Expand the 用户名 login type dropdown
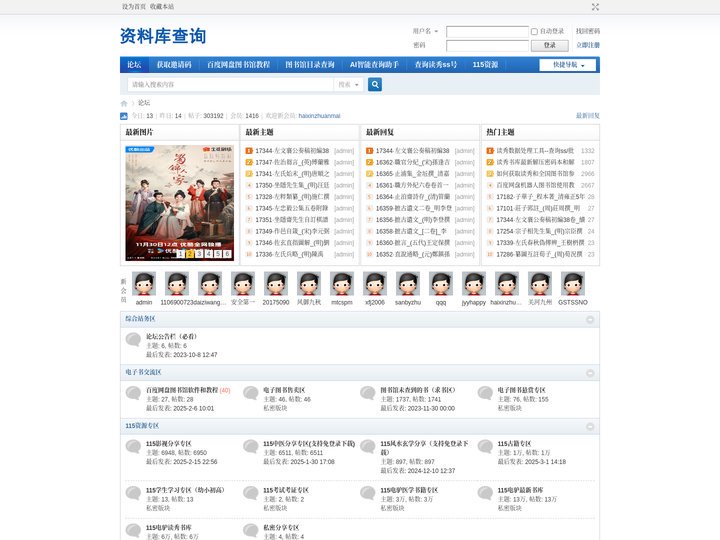The image size is (720, 540). (x=425, y=31)
